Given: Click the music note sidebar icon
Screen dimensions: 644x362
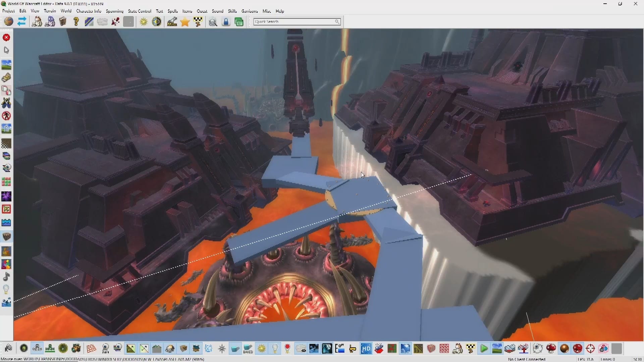Looking at the screenshot, I should pos(6,277).
